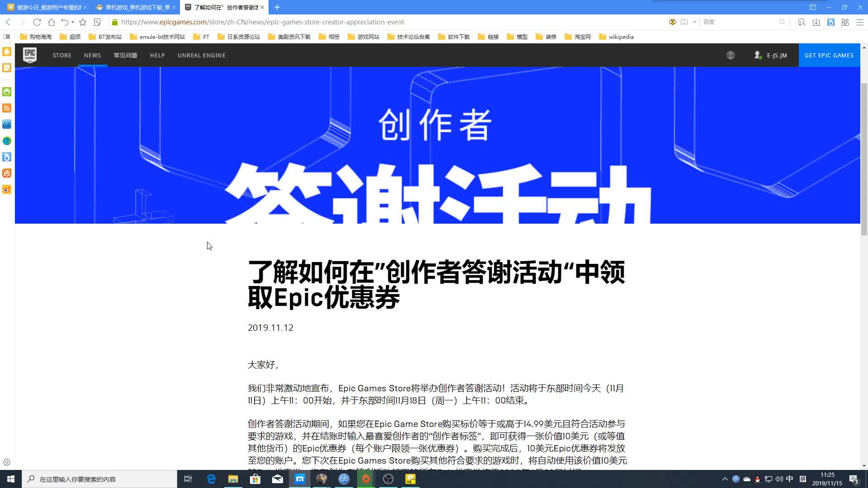
Task: Open the sidebar notes icon
Action: click(x=7, y=68)
